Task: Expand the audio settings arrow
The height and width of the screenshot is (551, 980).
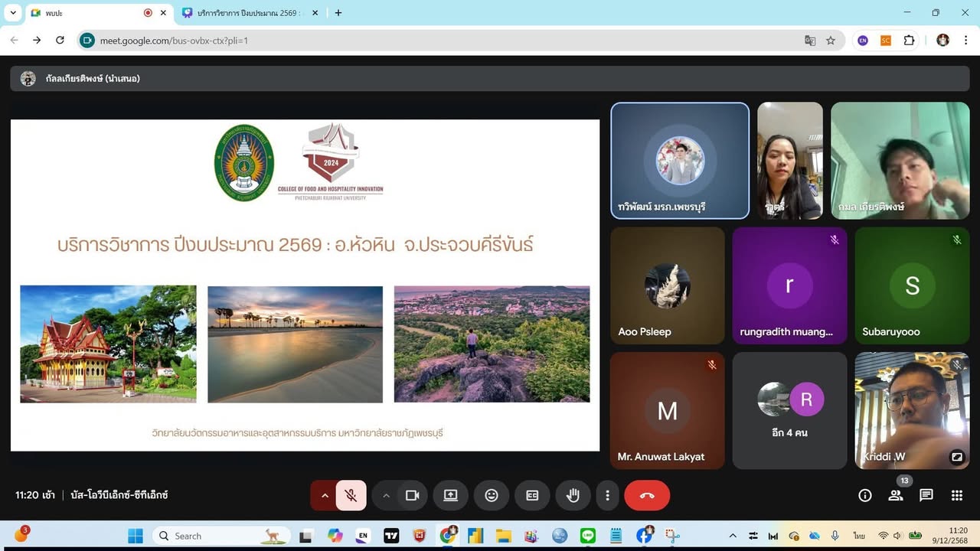Action: [325, 495]
